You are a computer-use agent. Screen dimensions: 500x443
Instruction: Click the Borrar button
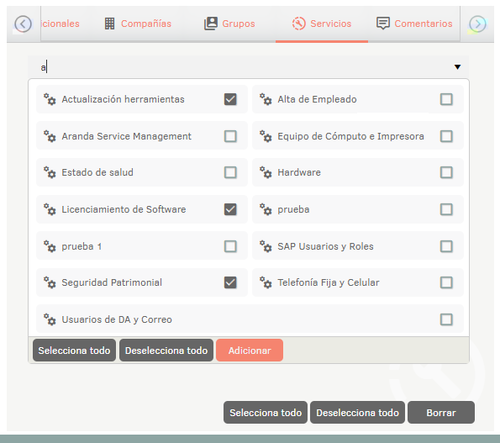click(441, 413)
